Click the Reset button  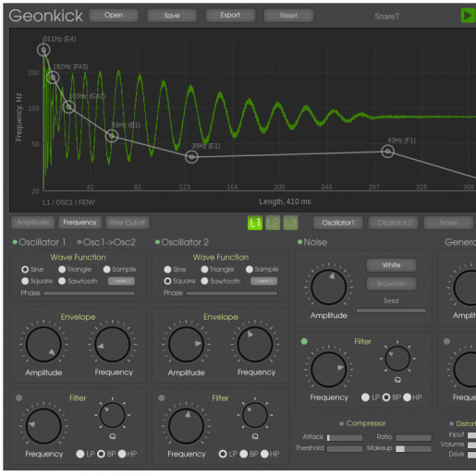[288, 16]
